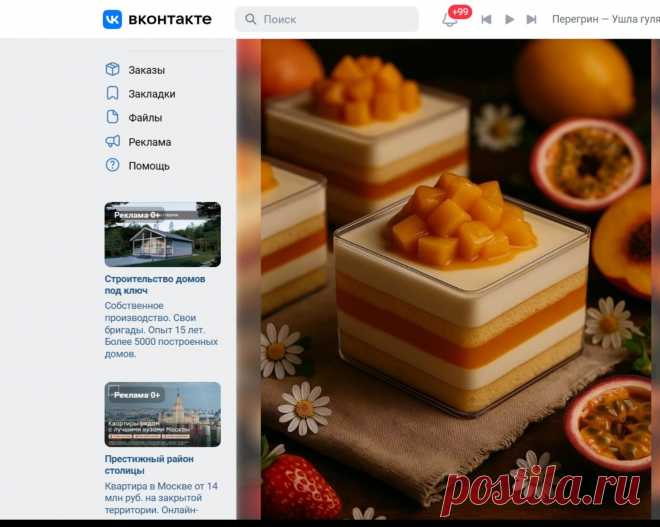Click the Закладки bookmark icon
The height and width of the screenshot is (527, 660).
point(112,93)
